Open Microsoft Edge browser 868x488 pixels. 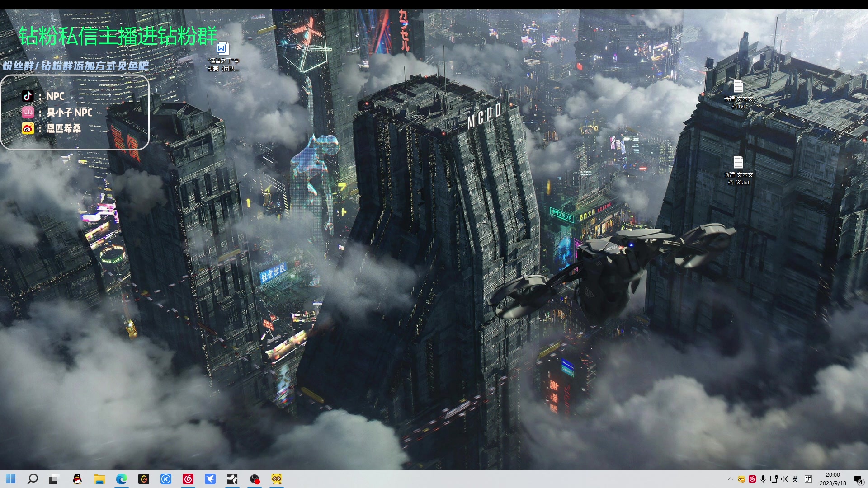pyautogui.click(x=122, y=479)
